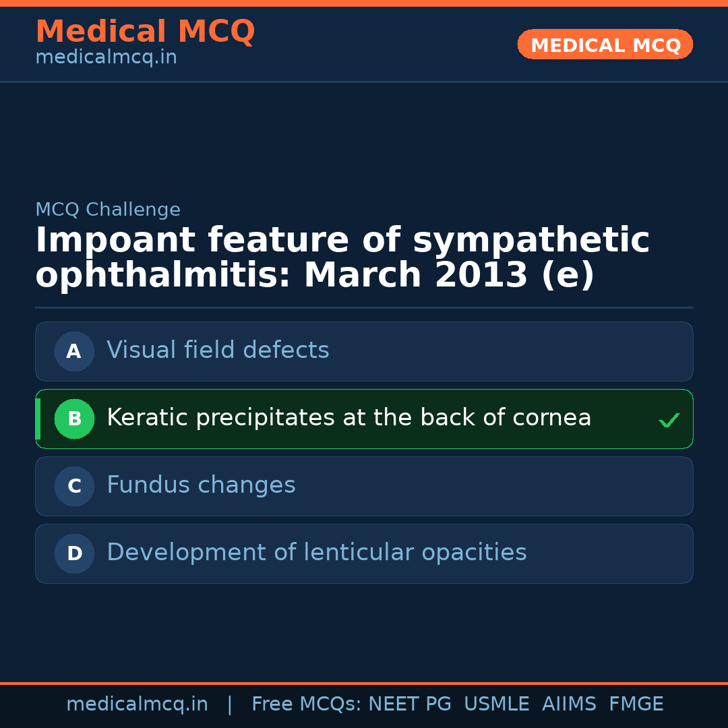Click the circled letter A badge

74,351
